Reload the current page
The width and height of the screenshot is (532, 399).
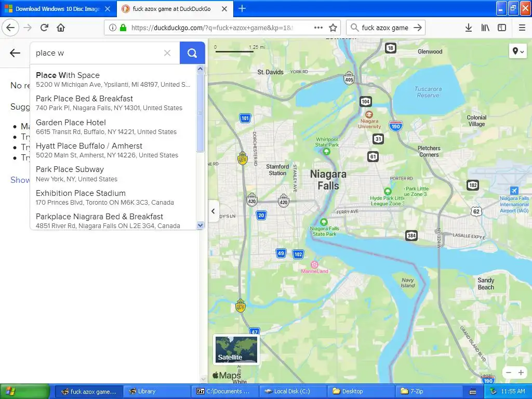click(44, 28)
